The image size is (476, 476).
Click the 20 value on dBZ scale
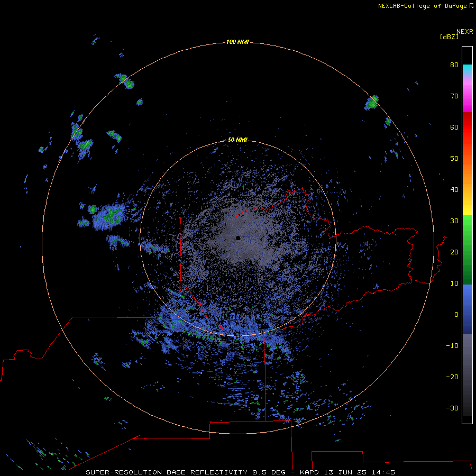click(454, 252)
